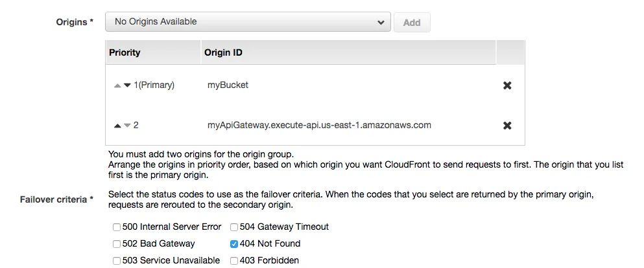
Task: Enable the 504 Gateway Timeout checkbox
Action: tap(234, 227)
